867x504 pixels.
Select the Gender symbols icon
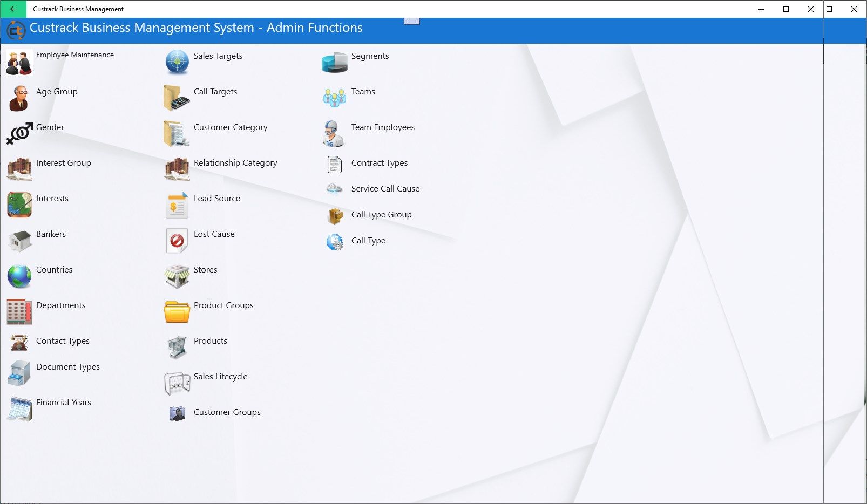(19, 134)
